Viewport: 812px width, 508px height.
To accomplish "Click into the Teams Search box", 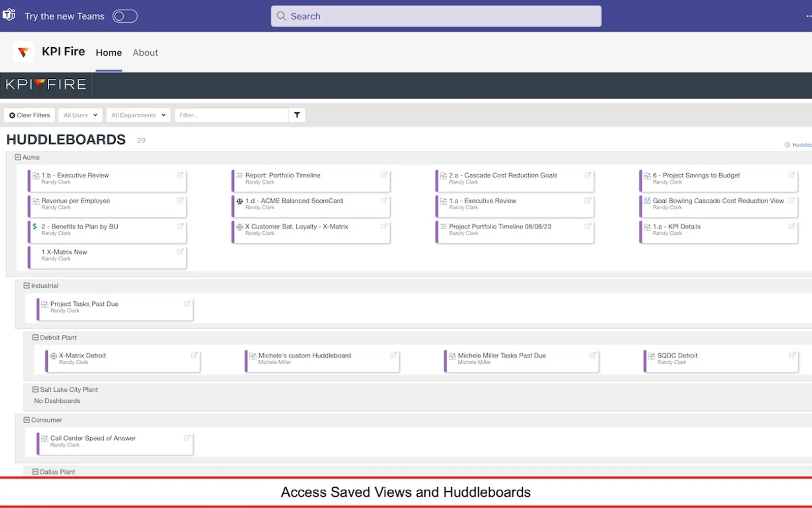I will point(436,16).
